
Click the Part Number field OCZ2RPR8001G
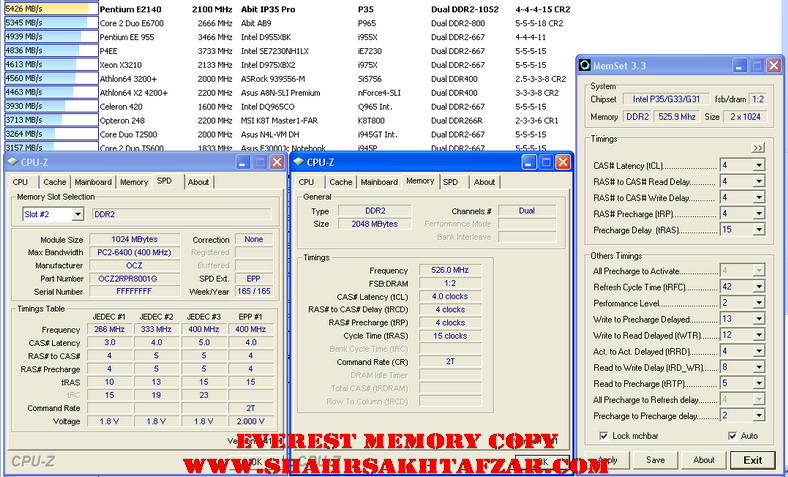coord(134,278)
